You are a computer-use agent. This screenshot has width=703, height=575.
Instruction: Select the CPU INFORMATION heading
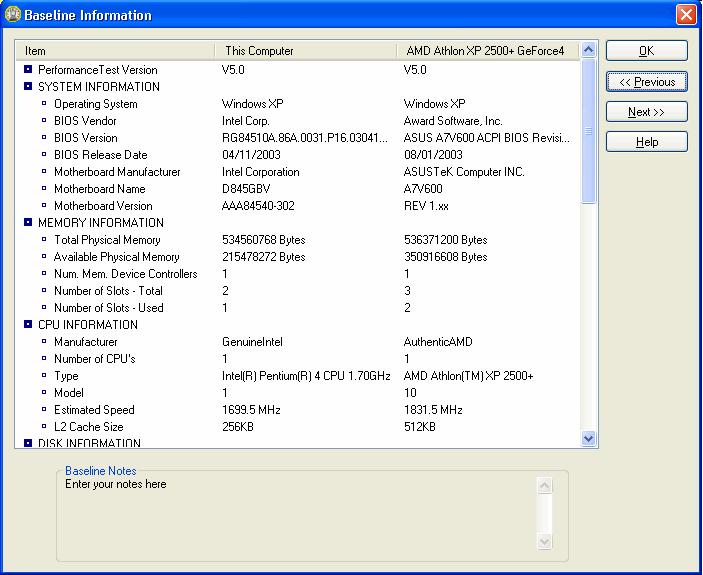(88, 324)
